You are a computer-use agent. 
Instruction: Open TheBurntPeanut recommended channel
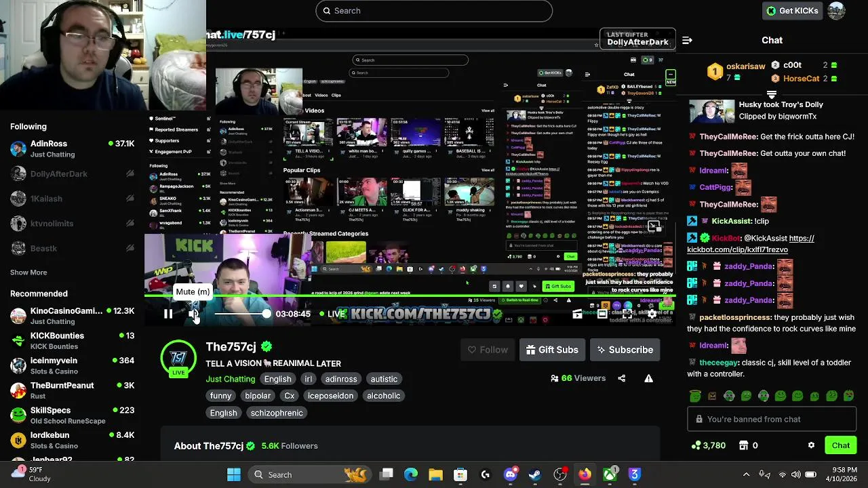[72, 390]
